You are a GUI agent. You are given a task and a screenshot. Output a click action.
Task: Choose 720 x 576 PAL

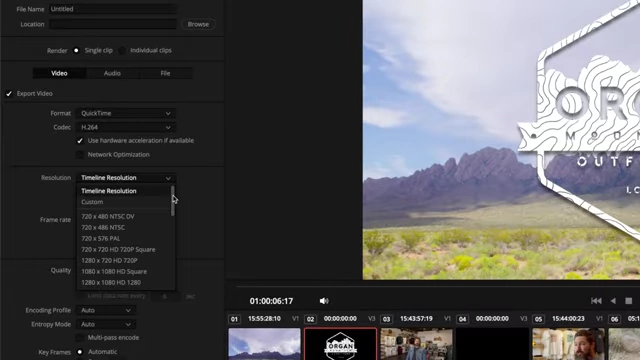(124, 239)
